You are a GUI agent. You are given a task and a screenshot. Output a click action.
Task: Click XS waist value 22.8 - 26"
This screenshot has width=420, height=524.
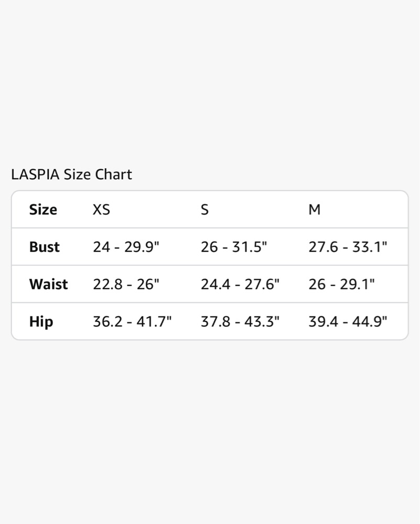pos(126,285)
